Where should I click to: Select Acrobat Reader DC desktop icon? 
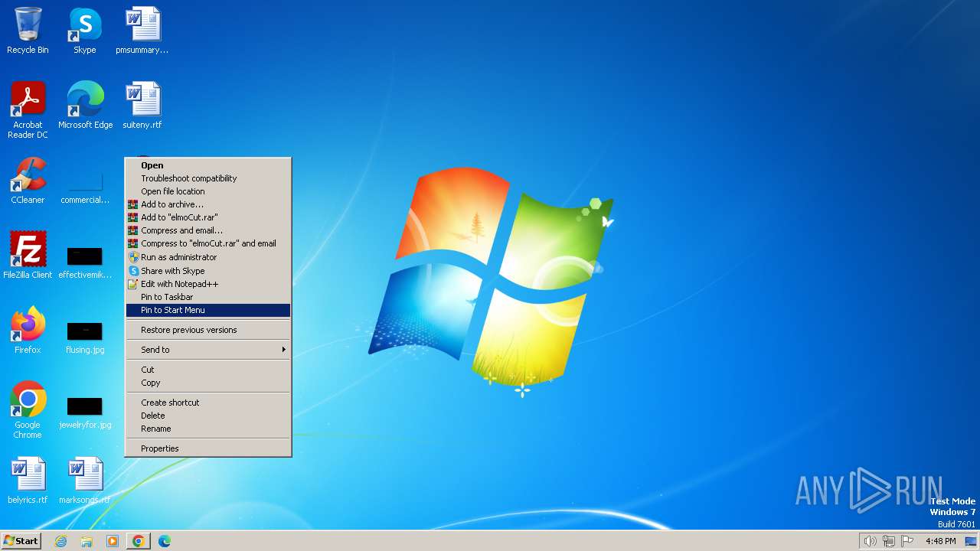click(x=28, y=110)
